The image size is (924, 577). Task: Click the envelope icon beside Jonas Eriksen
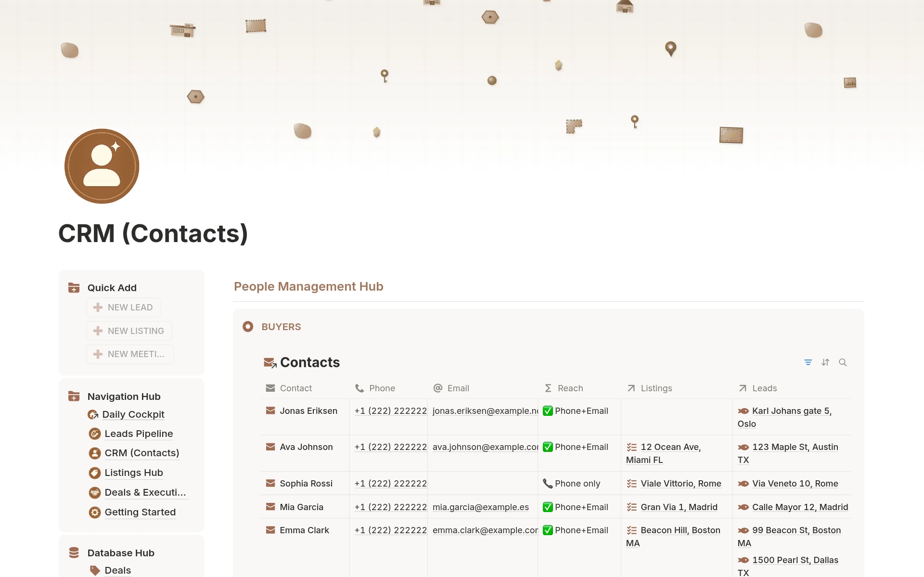pyautogui.click(x=270, y=410)
